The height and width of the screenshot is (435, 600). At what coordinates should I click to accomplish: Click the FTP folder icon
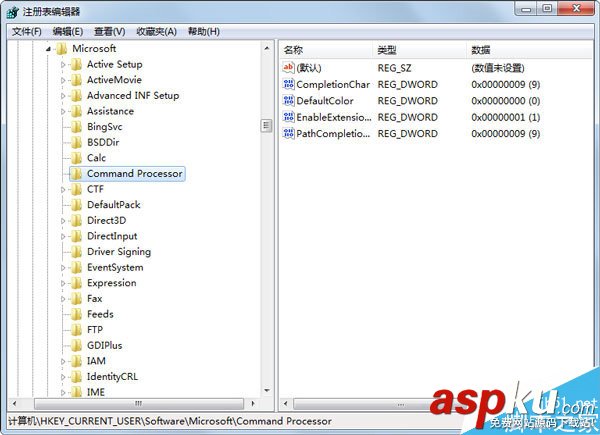(77, 330)
